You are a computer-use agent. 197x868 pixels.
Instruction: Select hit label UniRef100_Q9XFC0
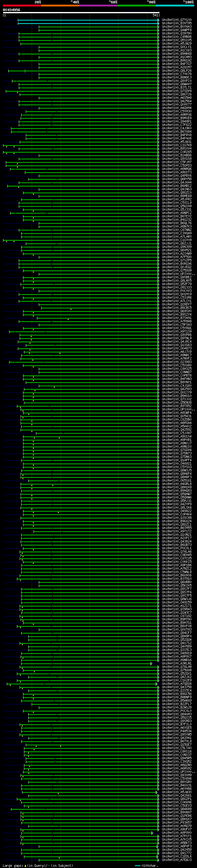177,81
